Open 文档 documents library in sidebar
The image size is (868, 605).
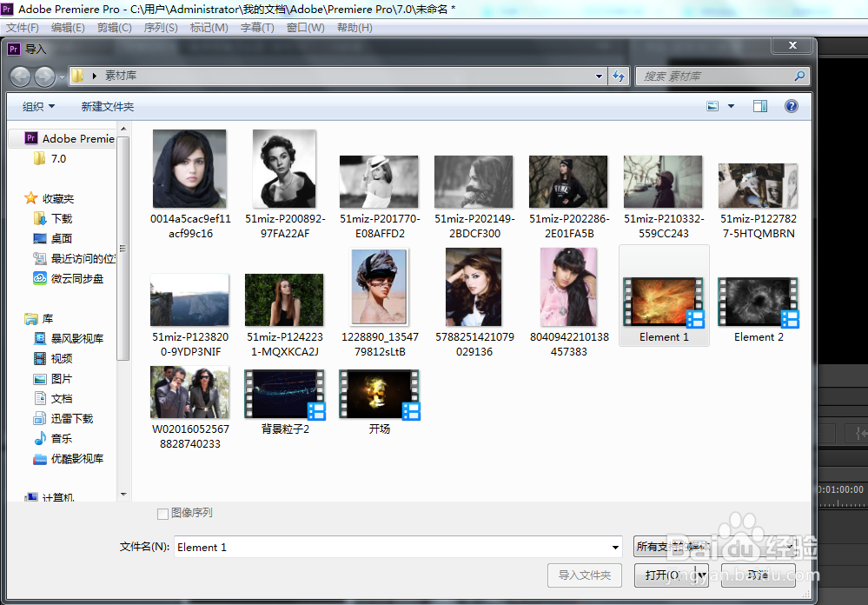(x=53, y=398)
